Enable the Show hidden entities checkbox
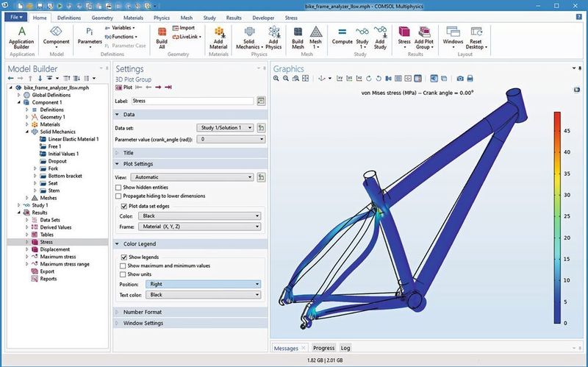This screenshot has width=588, height=367. point(118,188)
